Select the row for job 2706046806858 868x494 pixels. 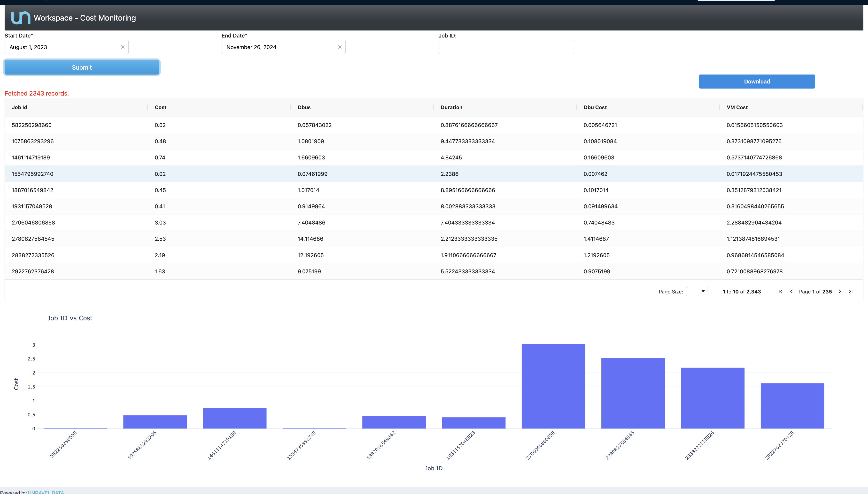(x=33, y=223)
